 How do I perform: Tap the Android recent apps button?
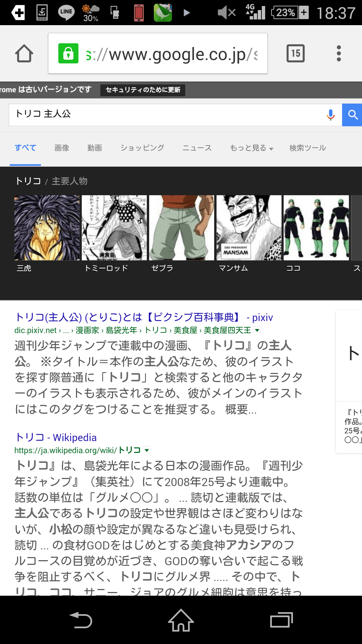point(282,620)
